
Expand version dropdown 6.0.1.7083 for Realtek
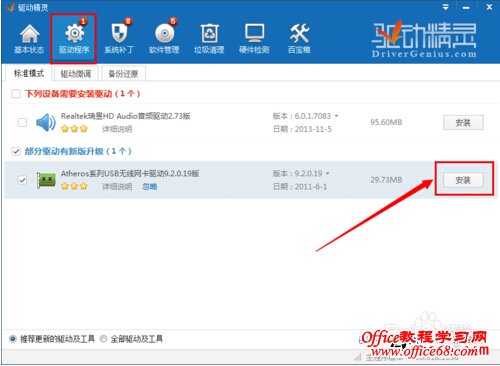point(336,116)
